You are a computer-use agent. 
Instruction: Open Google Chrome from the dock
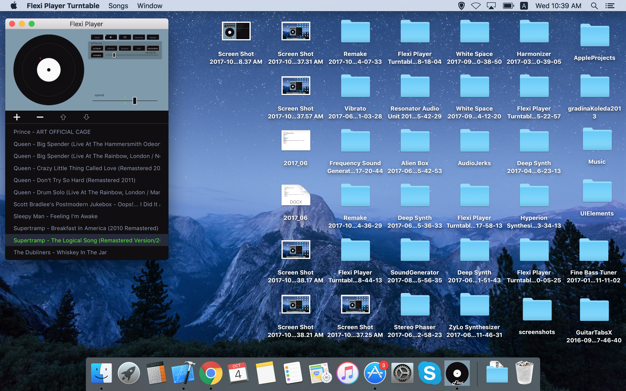pyautogui.click(x=211, y=373)
